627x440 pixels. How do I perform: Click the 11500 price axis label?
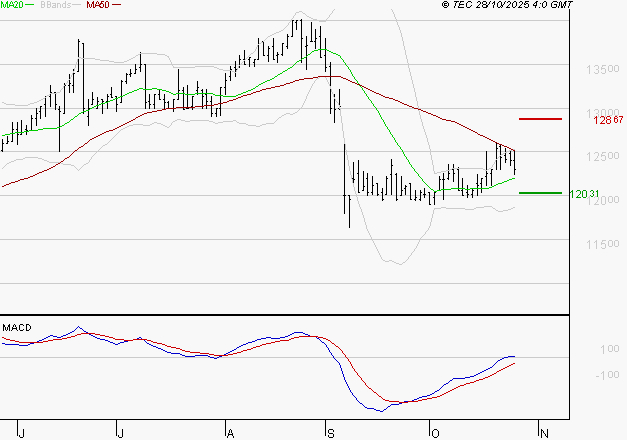[603, 244]
